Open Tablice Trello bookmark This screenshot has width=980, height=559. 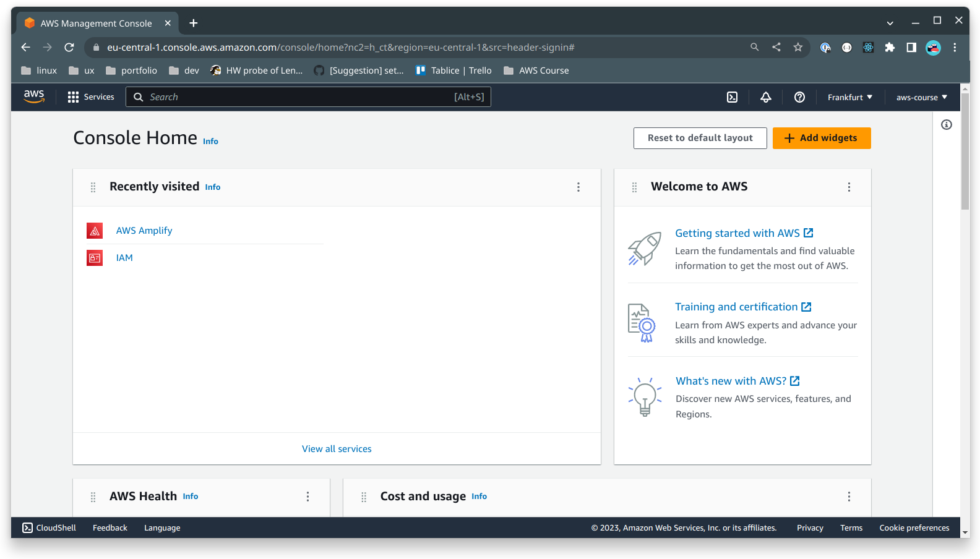coord(453,70)
